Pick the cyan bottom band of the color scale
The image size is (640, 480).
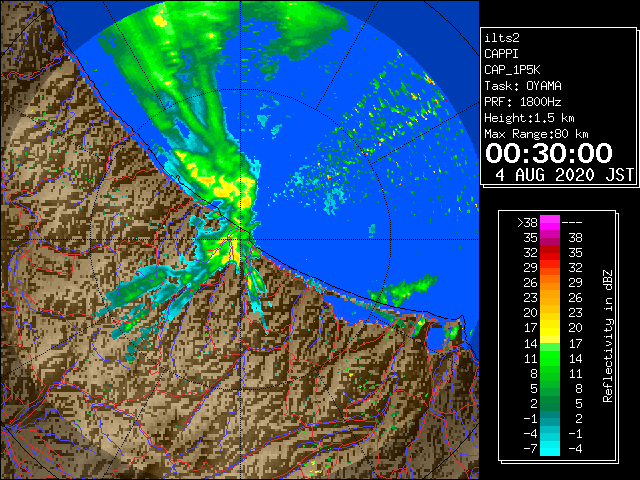click(550, 449)
